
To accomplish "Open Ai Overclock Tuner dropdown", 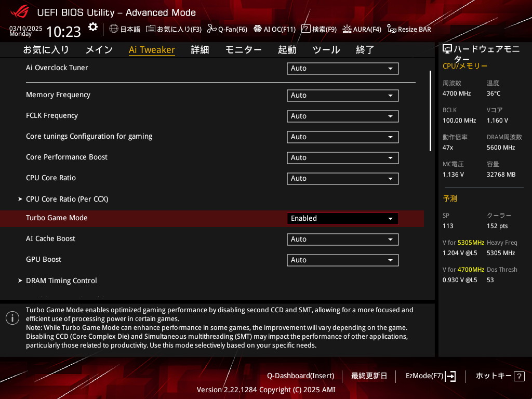I will tap(343, 68).
